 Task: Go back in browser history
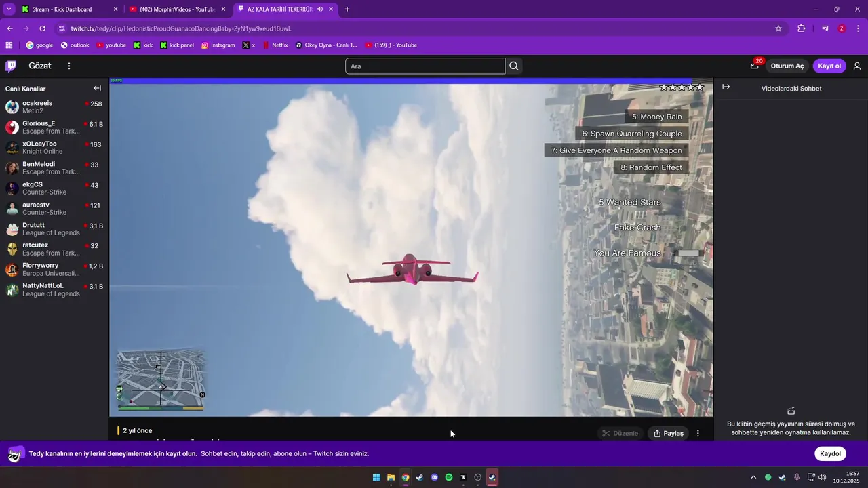pyautogui.click(x=10, y=28)
